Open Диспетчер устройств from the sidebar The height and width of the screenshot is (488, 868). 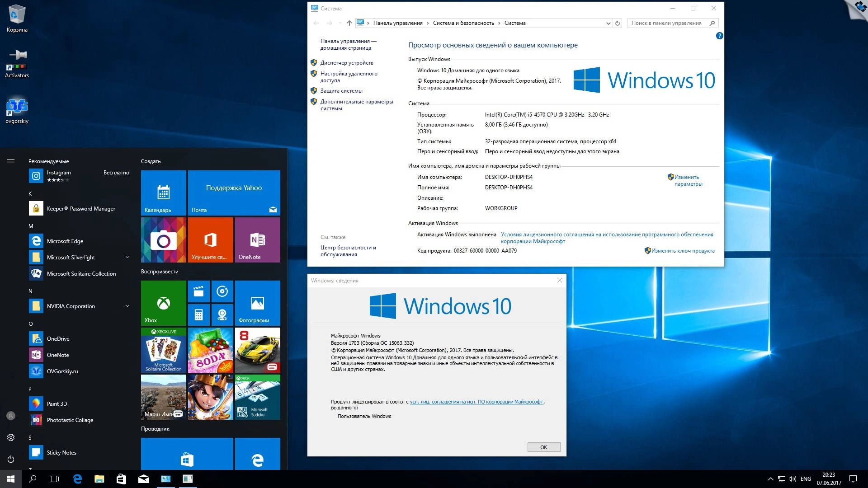[347, 63]
